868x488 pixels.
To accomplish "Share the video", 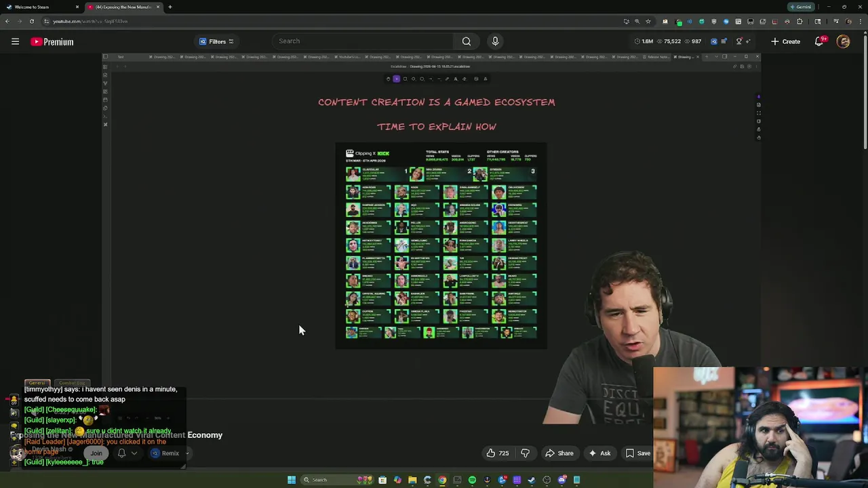I will coord(560,453).
